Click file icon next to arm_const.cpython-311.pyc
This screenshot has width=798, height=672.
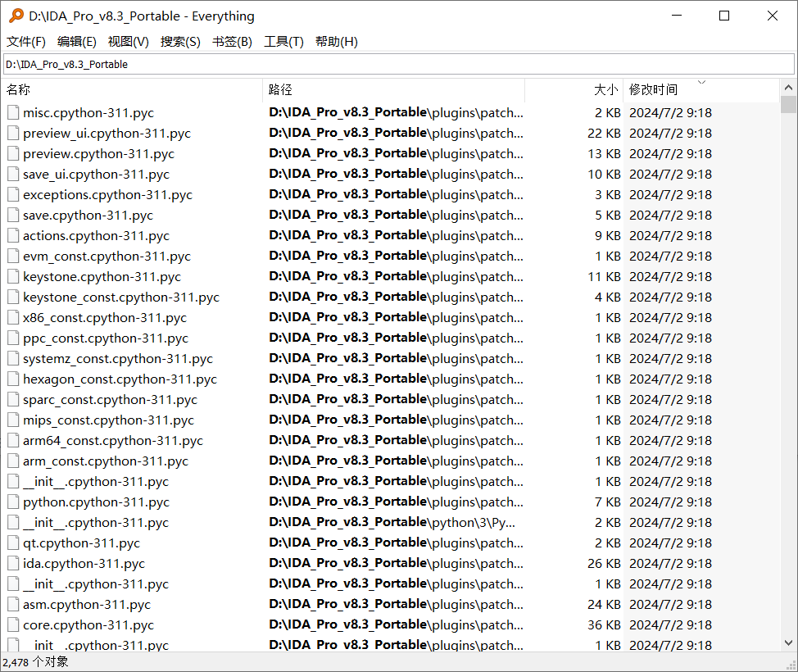tap(13, 461)
